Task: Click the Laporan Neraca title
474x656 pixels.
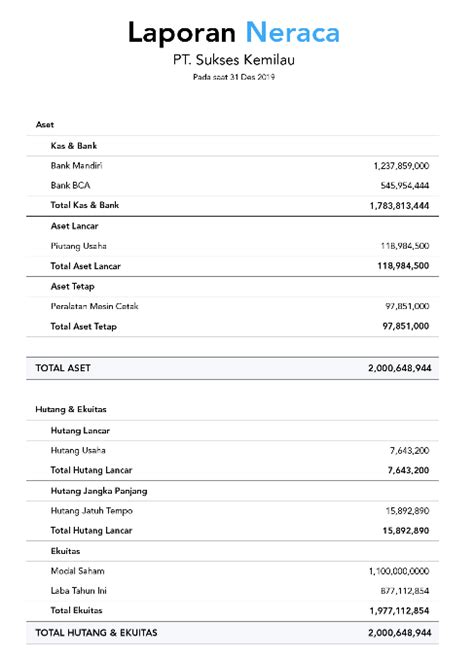Action: pyautogui.click(x=233, y=33)
